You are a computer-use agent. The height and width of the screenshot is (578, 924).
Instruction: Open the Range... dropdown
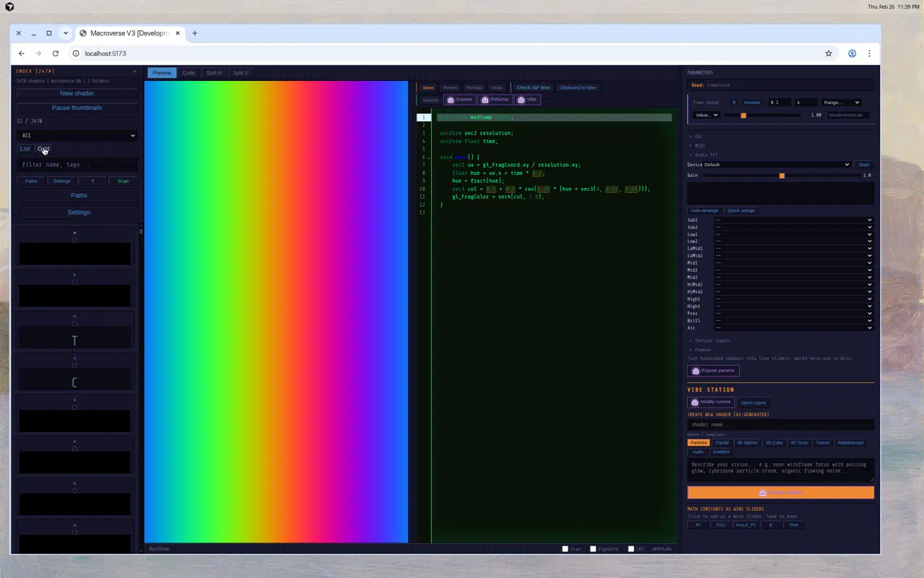[x=841, y=103]
